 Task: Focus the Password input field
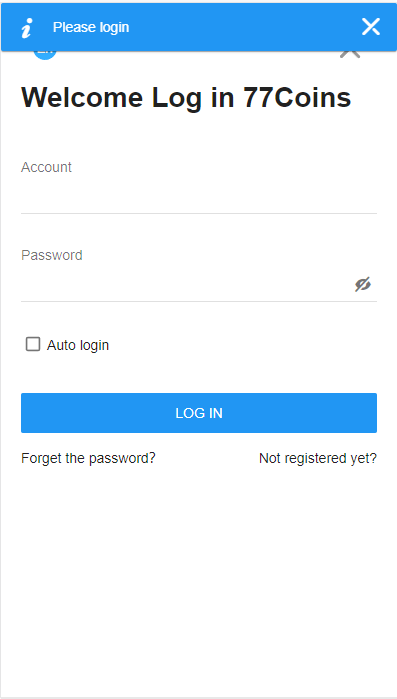(x=185, y=284)
